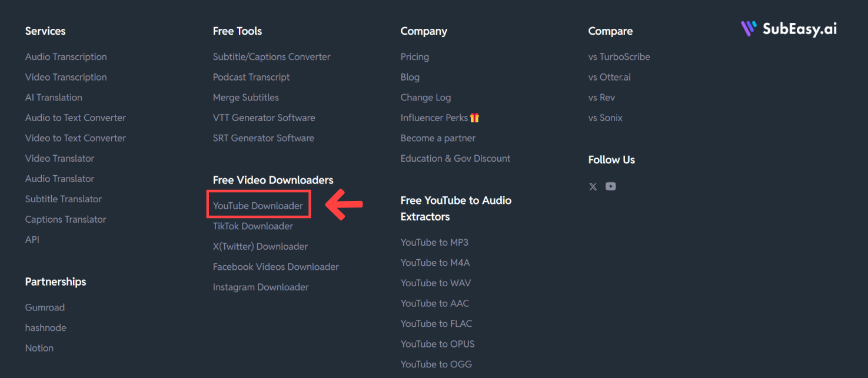
Task: Open the TikTok Downloader link
Action: 253,226
